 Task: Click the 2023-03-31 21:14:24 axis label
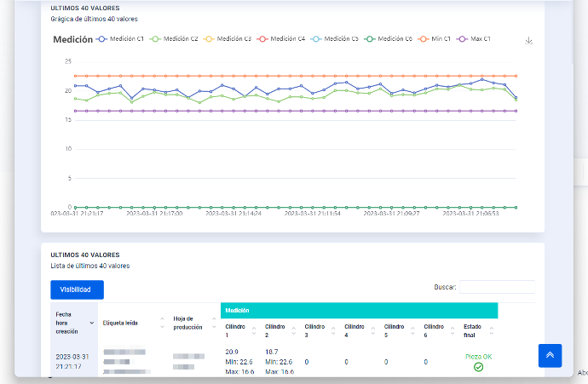coord(233,214)
